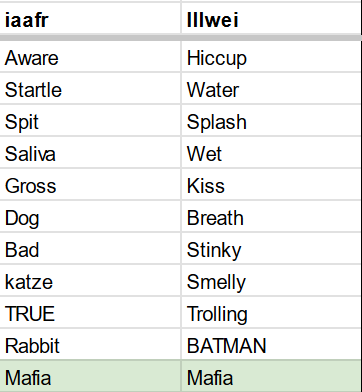362x392 pixels.
Task: Select the cell with Saliva
Action: click(90, 152)
